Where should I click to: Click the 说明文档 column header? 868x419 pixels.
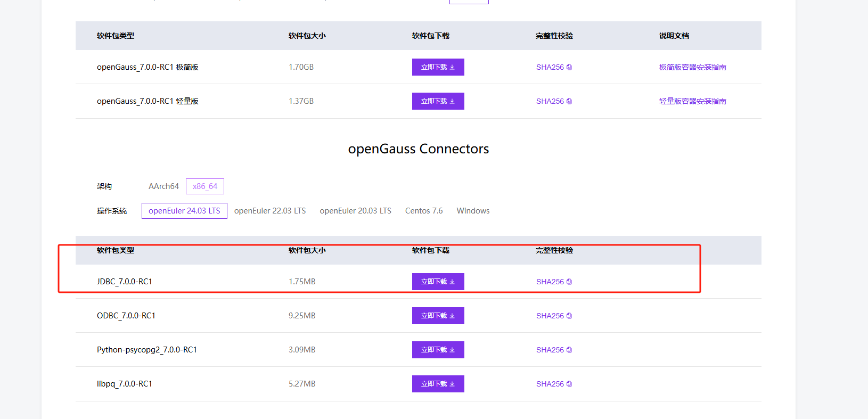(674, 36)
